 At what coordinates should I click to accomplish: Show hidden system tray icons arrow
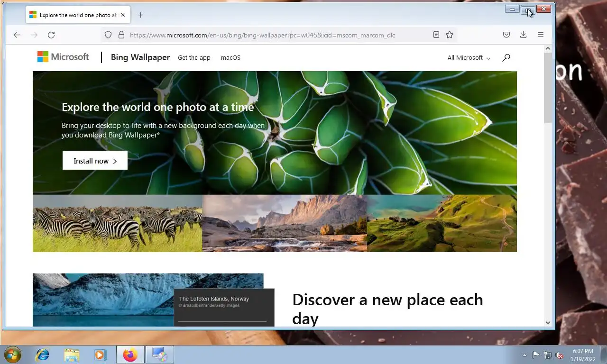[524, 355]
